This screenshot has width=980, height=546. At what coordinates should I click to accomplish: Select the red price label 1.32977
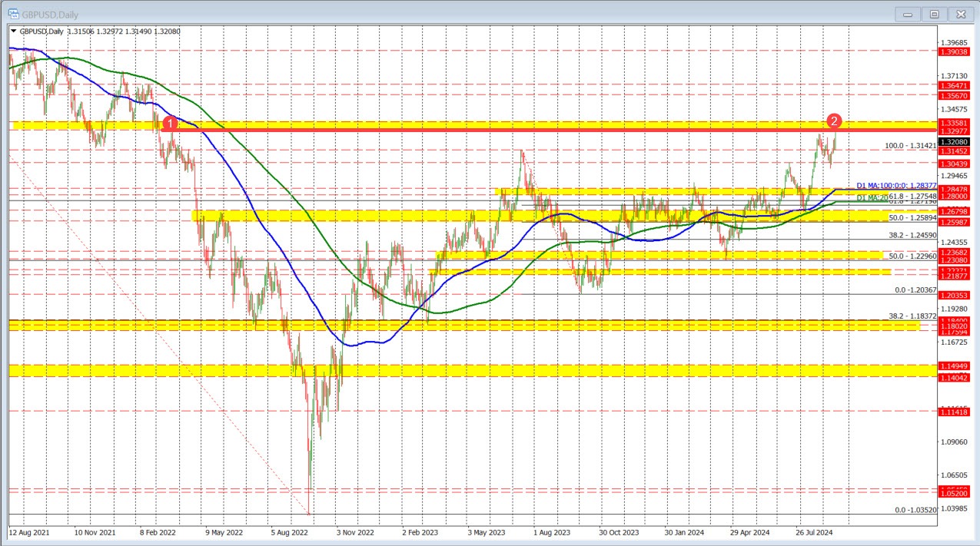(x=953, y=131)
